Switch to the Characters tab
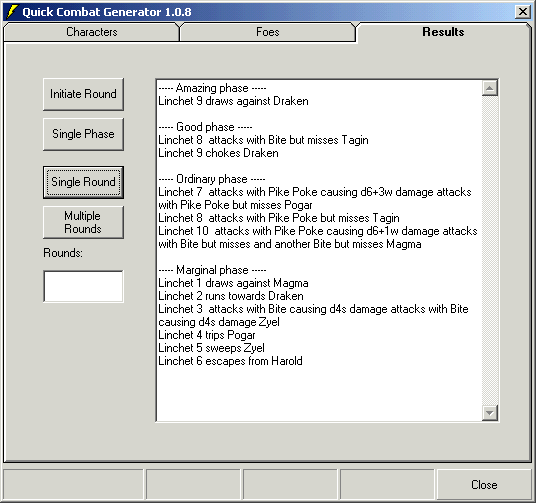Viewport: 536px width, 503px height. (92, 32)
